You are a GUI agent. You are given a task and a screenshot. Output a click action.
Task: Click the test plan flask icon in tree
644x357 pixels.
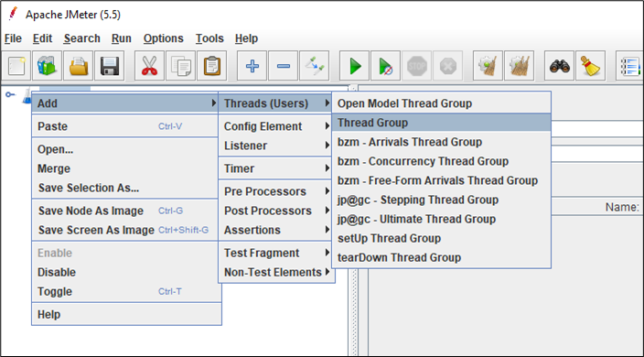[27, 96]
